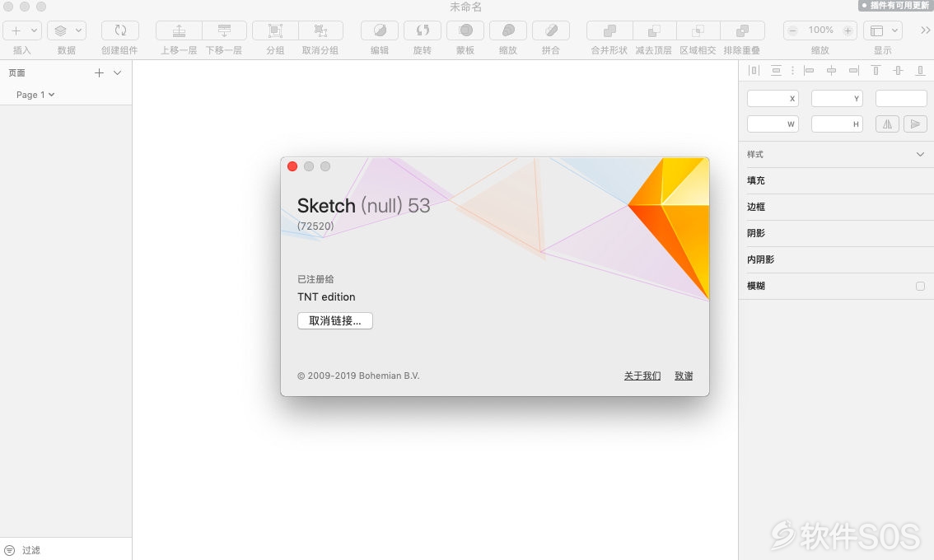Click the 插件有可用更新 plugin update badge
The image size is (934, 560).
point(894,6)
